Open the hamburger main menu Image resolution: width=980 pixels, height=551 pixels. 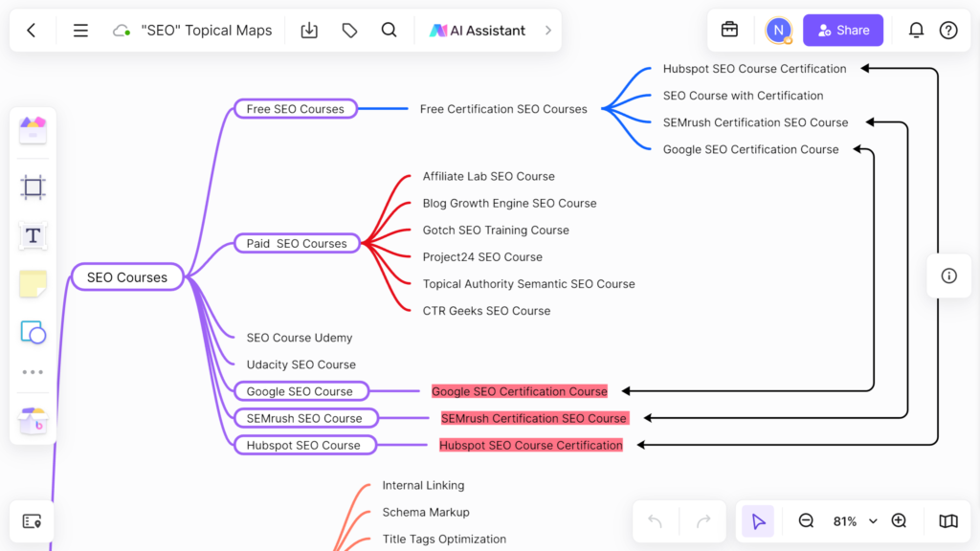(80, 31)
